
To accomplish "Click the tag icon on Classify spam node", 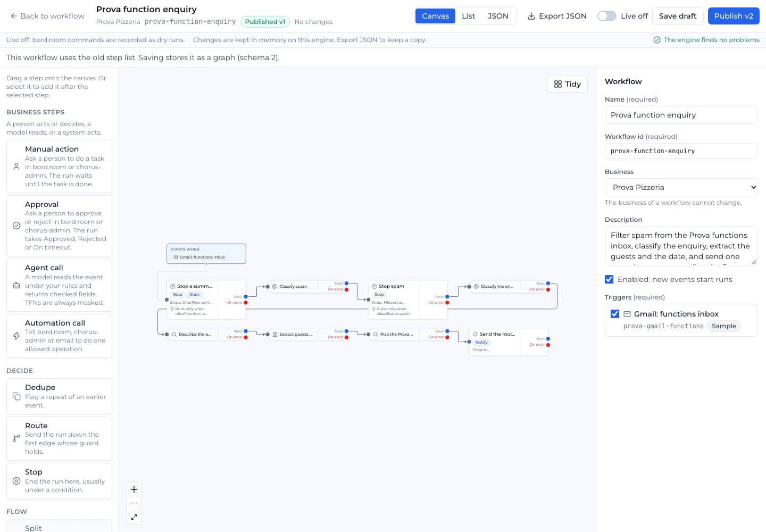I will (274, 286).
